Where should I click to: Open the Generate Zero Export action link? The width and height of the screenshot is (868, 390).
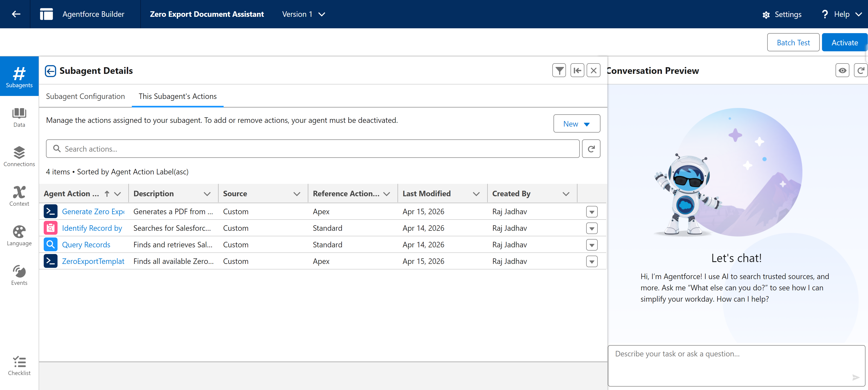(93, 212)
